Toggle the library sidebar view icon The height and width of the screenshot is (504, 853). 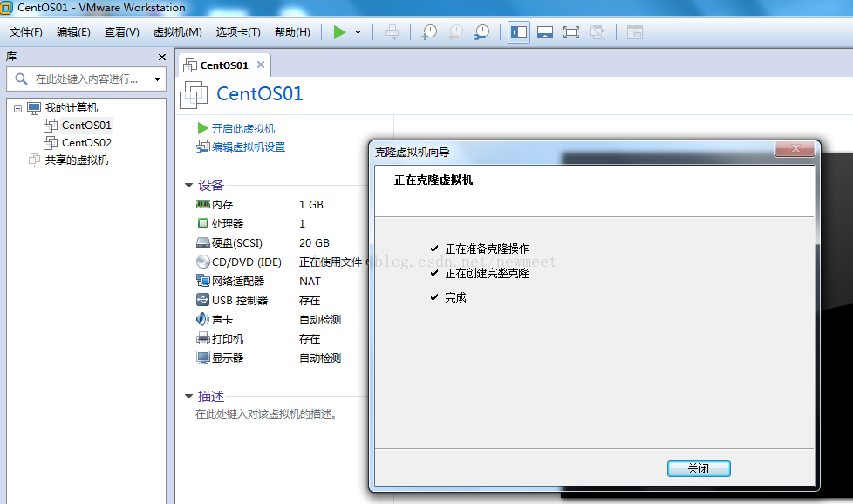[519, 32]
